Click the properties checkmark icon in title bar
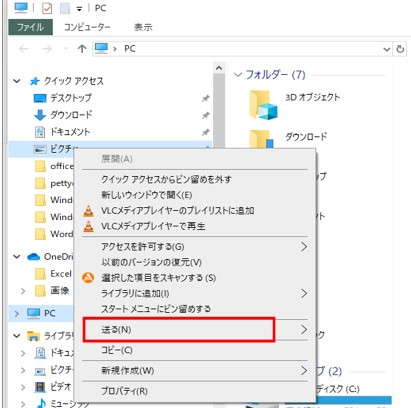Screen dimensions: 411x408 tap(47, 8)
